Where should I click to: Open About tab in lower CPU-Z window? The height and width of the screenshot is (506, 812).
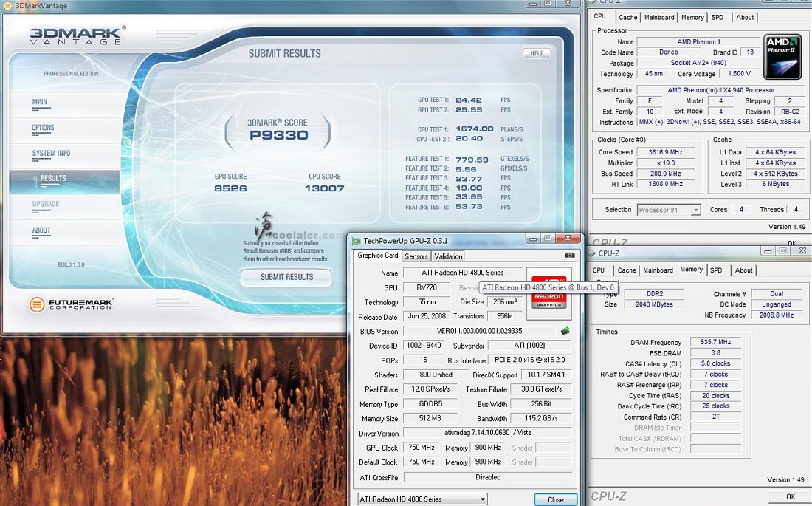[743, 270]
